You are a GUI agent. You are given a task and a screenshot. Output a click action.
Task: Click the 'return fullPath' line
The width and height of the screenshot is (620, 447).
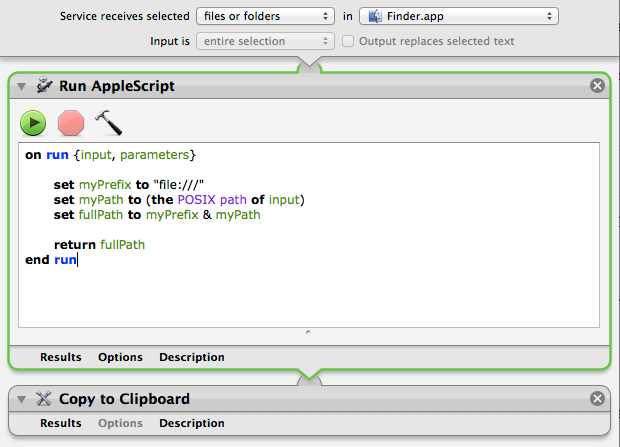pos(99,245)
